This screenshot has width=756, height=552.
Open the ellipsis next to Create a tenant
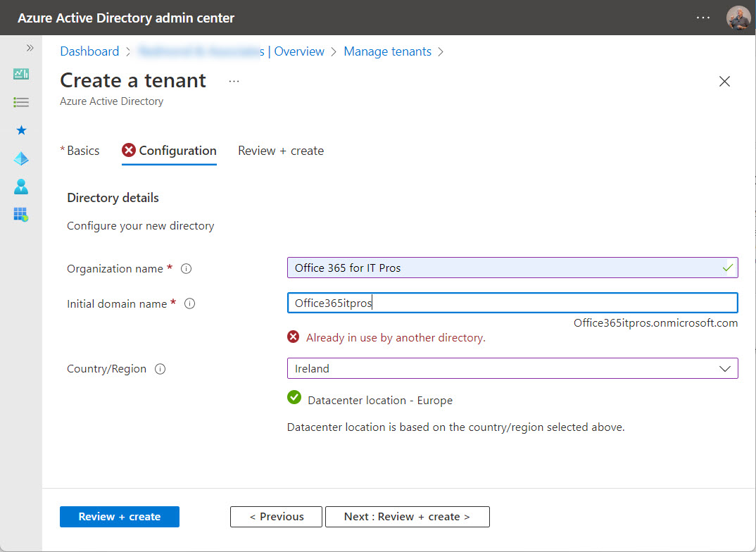point(234,82)
